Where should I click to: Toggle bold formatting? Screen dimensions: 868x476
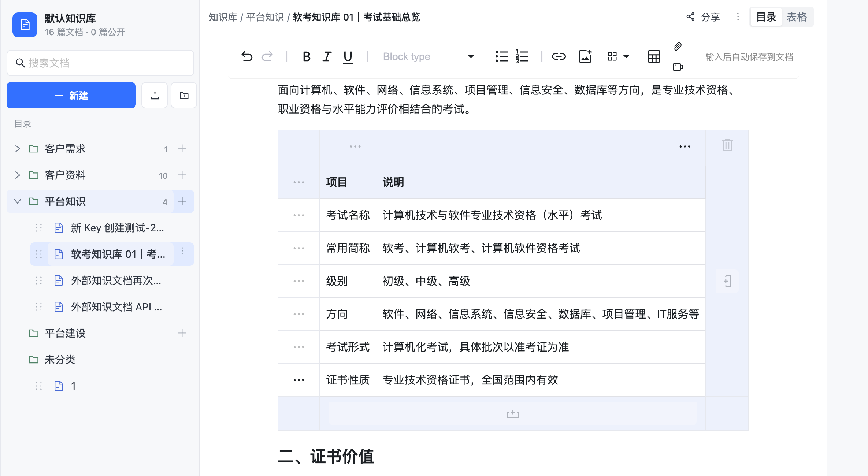[x=307, y=56]
